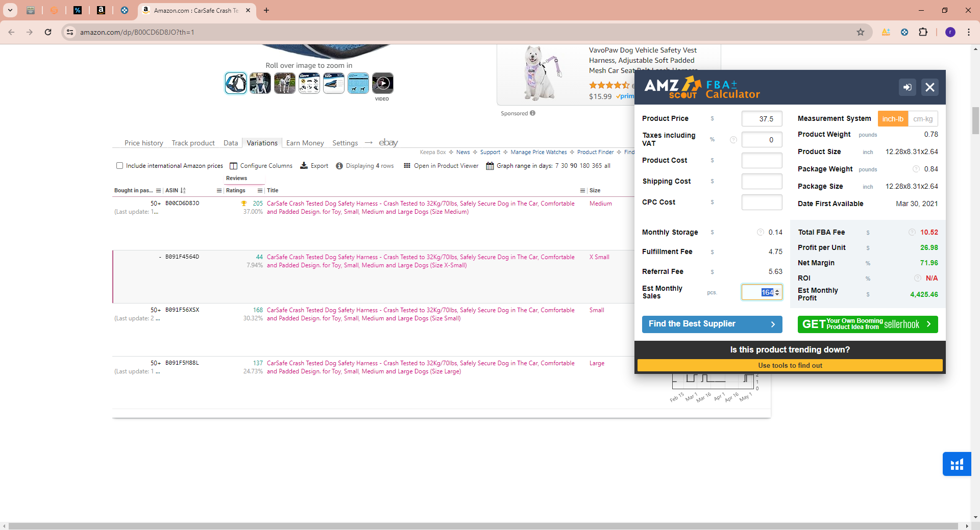Open the Ratings column menu
980x530 pixels.
coord(260,191)
